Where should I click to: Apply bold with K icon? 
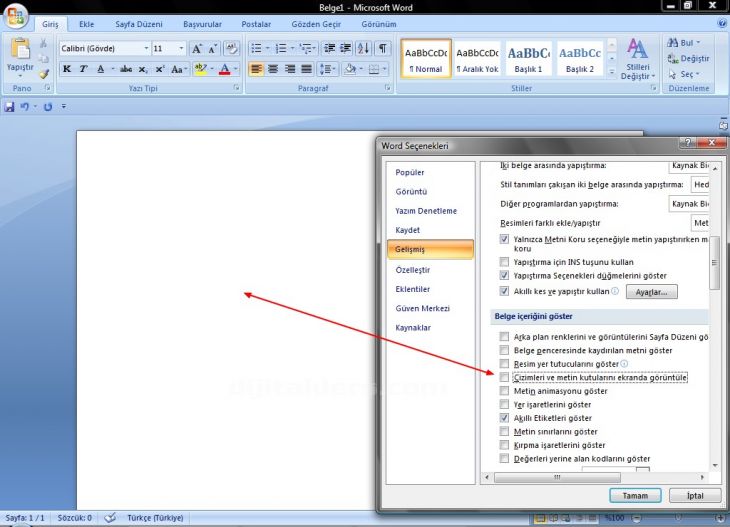67,69
